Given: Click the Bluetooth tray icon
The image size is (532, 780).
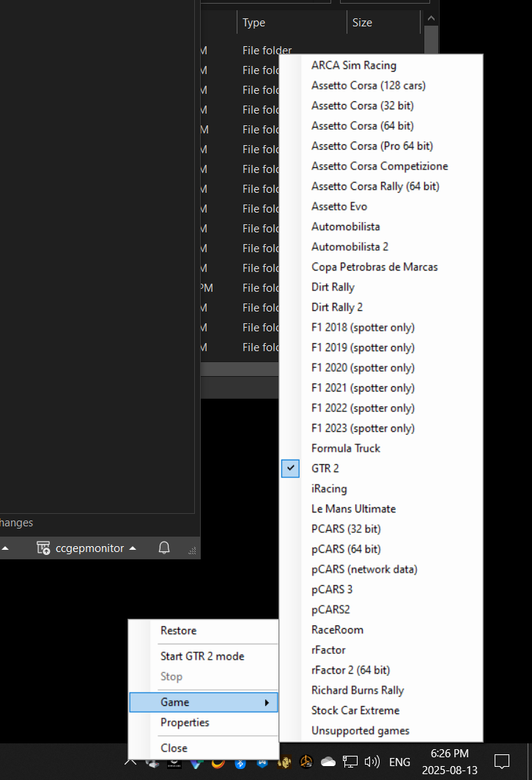Looking at the screenshot, I should pyautogui.click(x=240, y=763).
